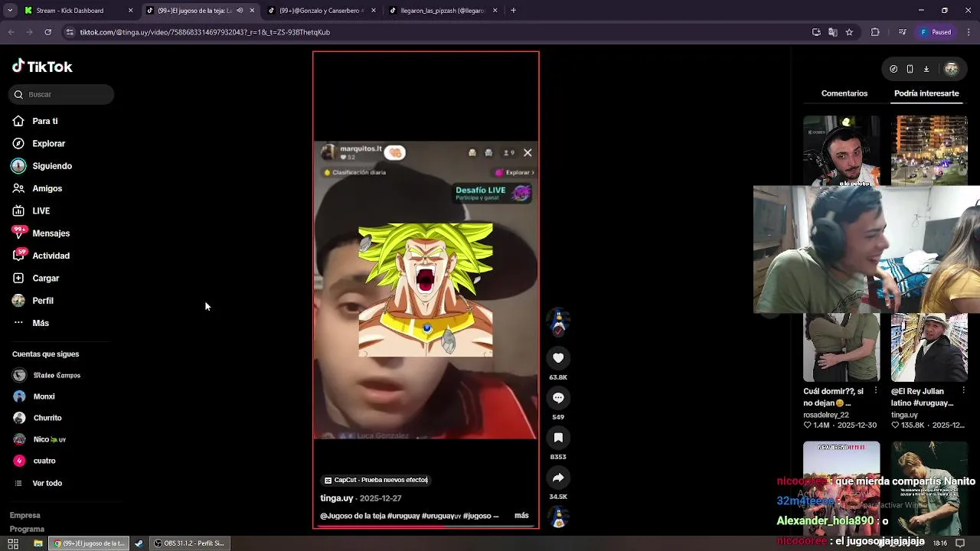Open recommended video El Rey Julian latino
This screenshot has width=980, height=551.
point(922,396)
